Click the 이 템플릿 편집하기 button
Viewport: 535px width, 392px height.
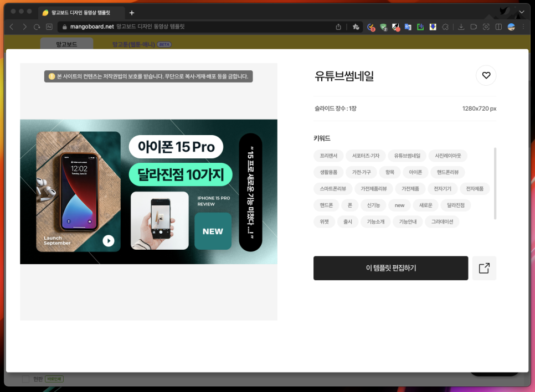click(390, 268)
